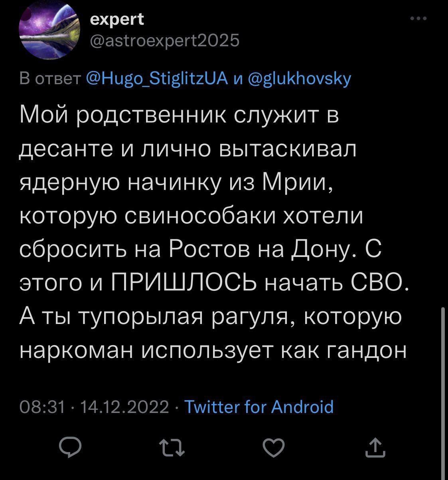
Task: Open the "Twitter for Android" source link
Action: coord(260,407)
